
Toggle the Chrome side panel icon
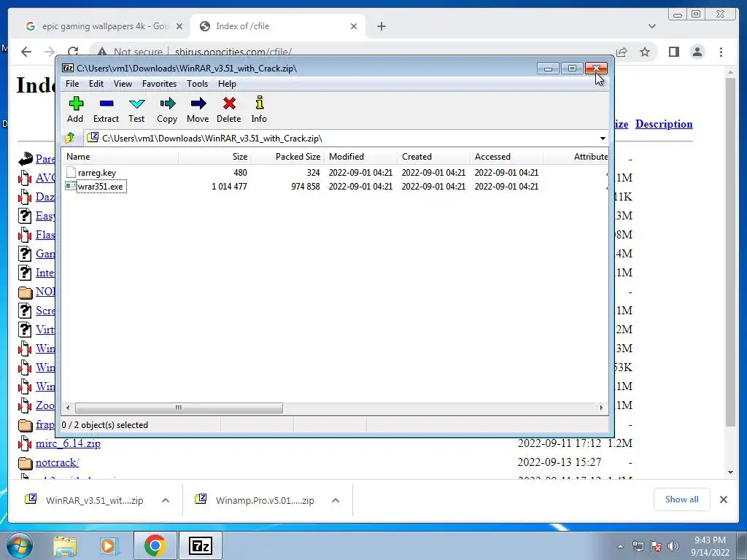pyautogui.click(x=673, y=52)
